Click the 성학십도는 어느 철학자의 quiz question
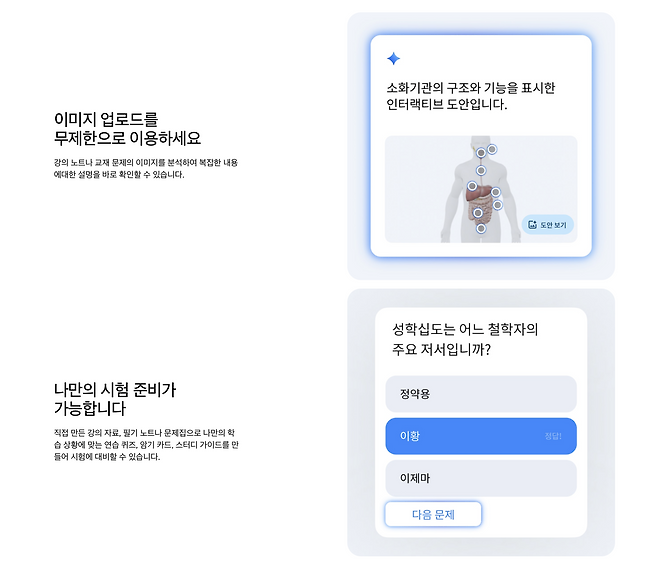This screenshot has width=658, height=561. pyautogui.click(x=465, y=339)
